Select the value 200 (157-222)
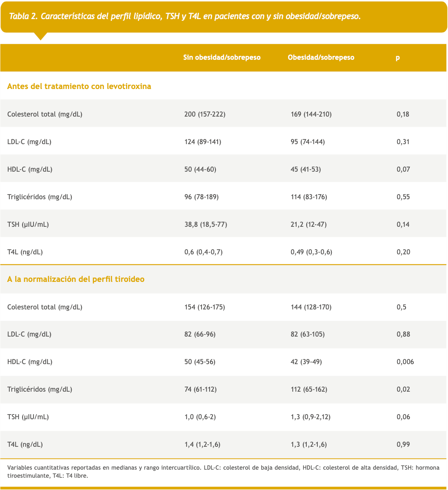 click(205, 114)
